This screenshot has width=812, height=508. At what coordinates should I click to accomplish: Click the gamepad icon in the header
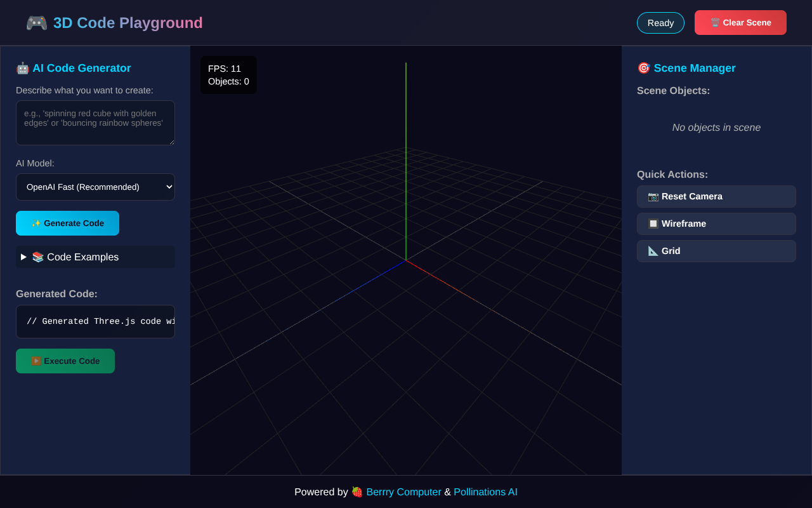click(x=36, y=22)
